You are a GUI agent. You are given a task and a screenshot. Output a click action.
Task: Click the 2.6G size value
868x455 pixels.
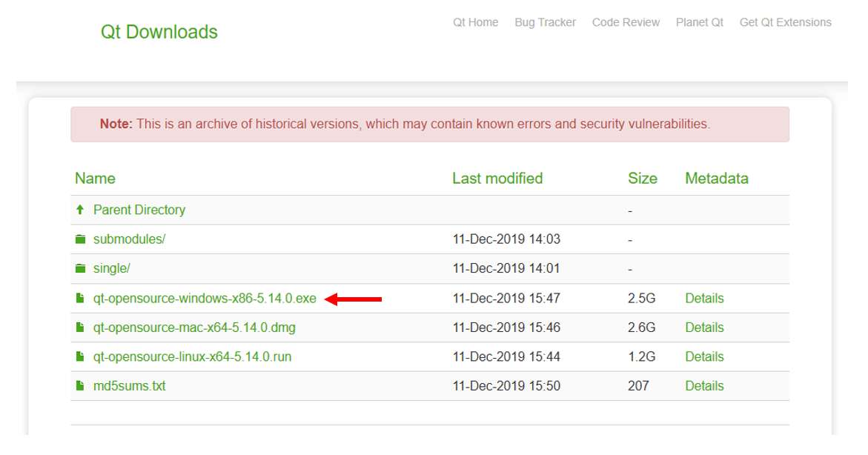pyautogui.click(x=642, y=328)
